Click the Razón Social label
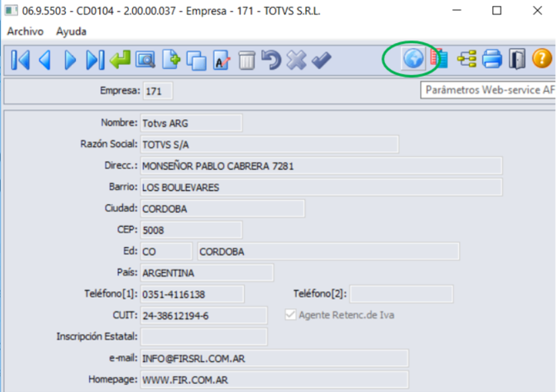The image size is (559, 392). 108,144
